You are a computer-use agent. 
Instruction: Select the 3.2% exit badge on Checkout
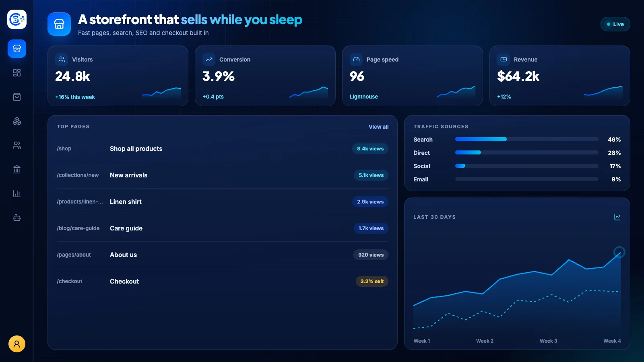tap(372, 282)
